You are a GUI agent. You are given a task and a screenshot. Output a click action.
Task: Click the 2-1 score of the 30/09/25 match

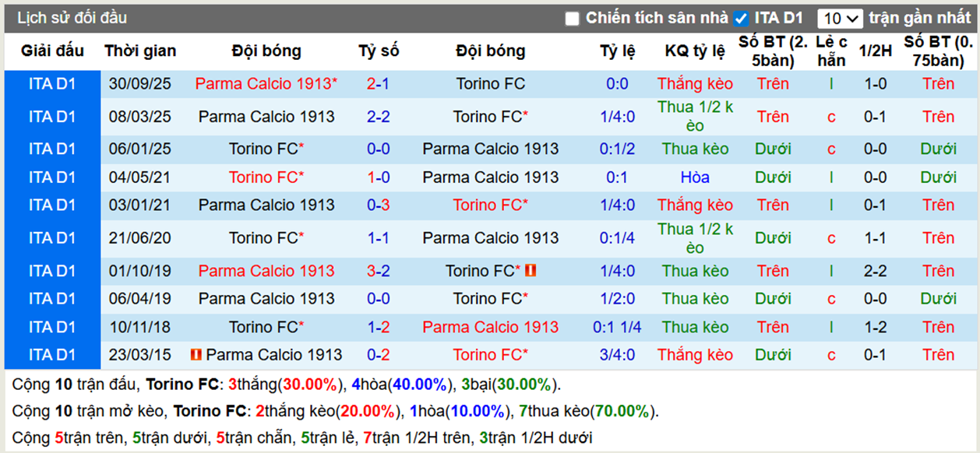tap(379, 83)
